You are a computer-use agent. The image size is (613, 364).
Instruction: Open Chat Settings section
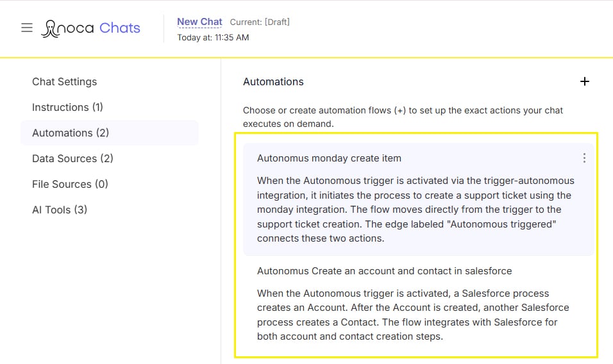tap(65, 81)
